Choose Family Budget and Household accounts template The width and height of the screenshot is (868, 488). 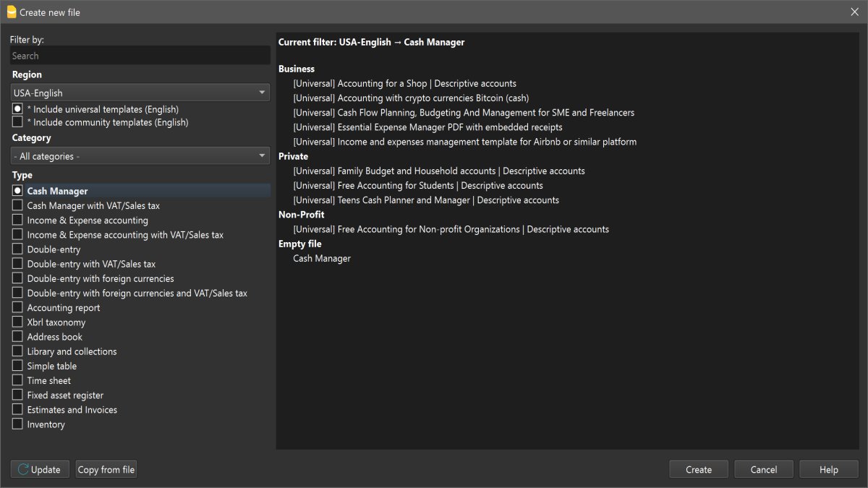coord(438,171)
